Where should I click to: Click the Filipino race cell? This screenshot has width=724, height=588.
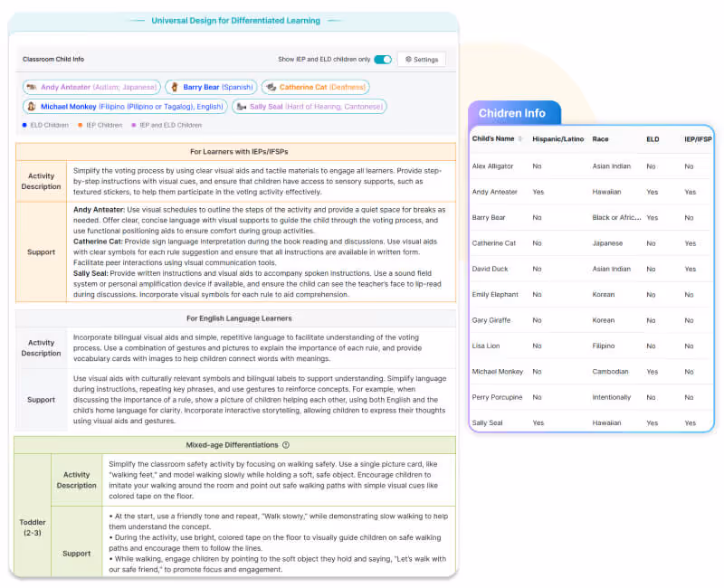click(603, 346)
